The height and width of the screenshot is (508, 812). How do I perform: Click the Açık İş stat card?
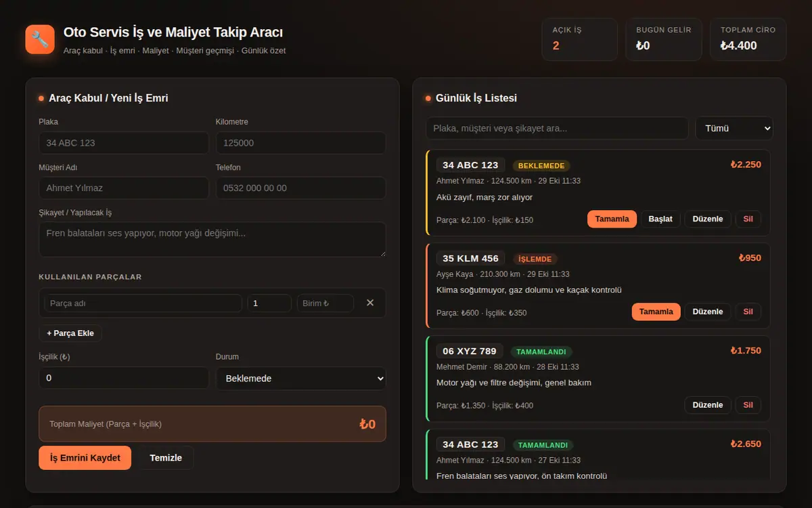579,39
